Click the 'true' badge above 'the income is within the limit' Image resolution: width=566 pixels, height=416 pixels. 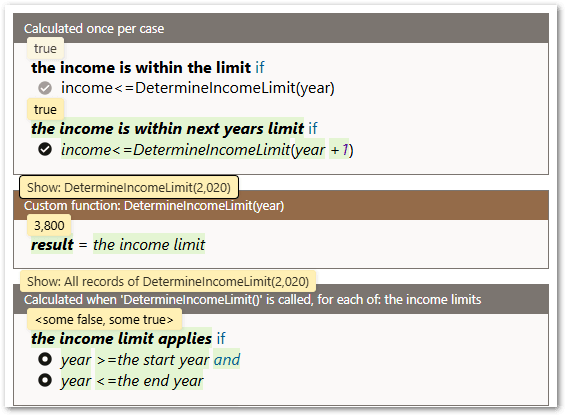point(45,48)
